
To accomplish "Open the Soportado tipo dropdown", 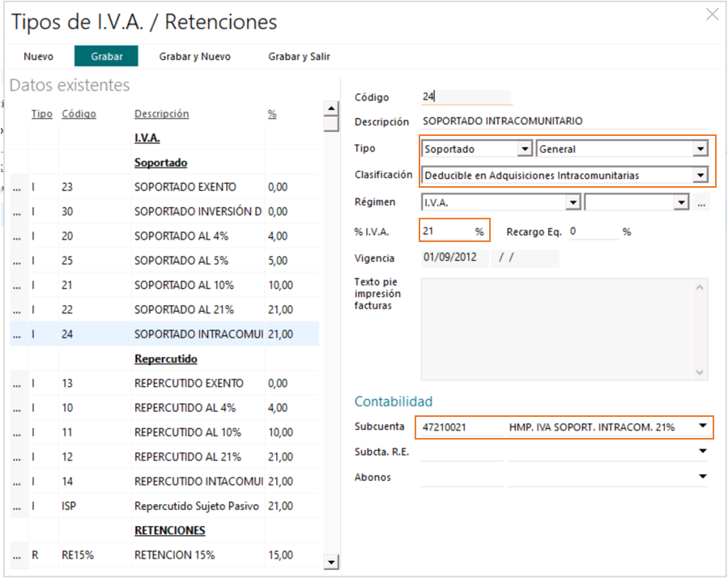I will (525, 149).
